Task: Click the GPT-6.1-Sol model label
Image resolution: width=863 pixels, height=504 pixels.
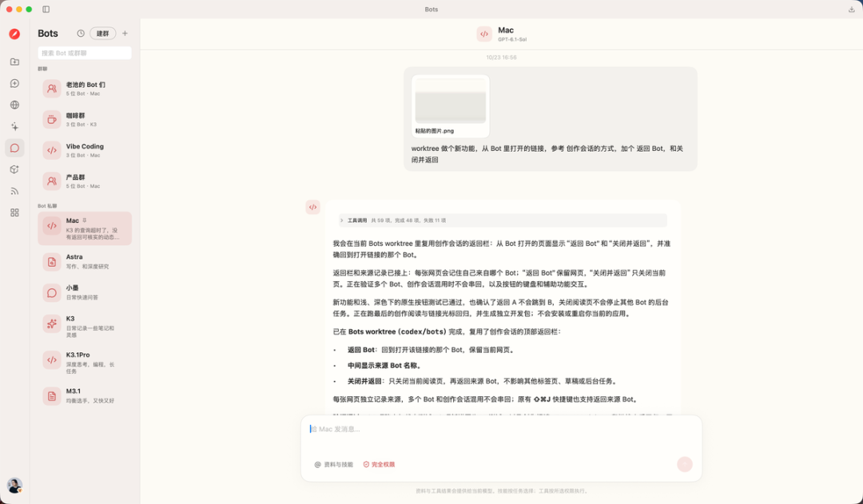Action: 512,40
